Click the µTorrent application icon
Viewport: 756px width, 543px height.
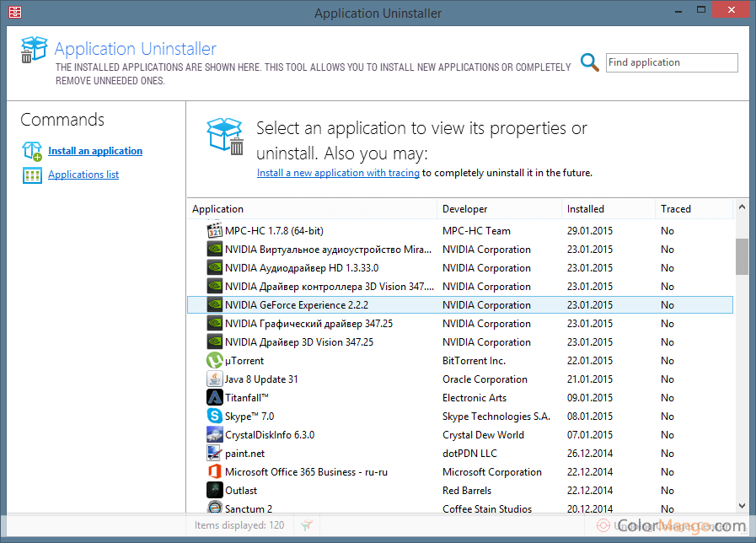click(215, 360)
